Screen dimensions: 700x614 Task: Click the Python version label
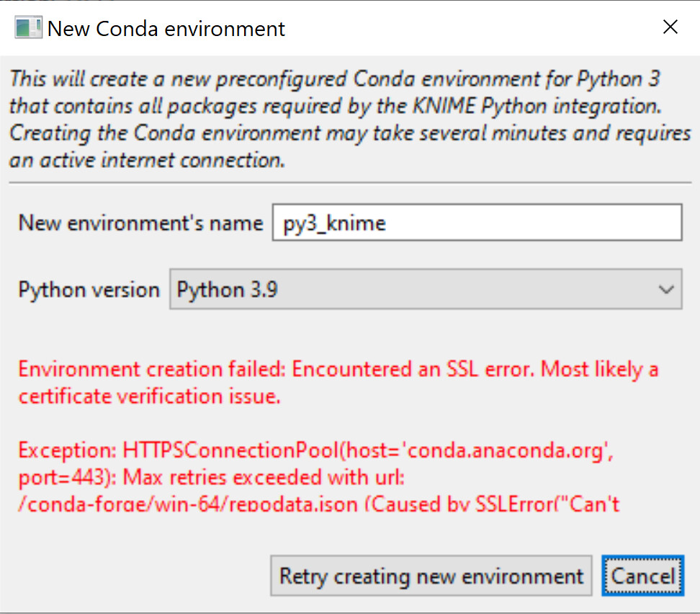coord(88,289)
